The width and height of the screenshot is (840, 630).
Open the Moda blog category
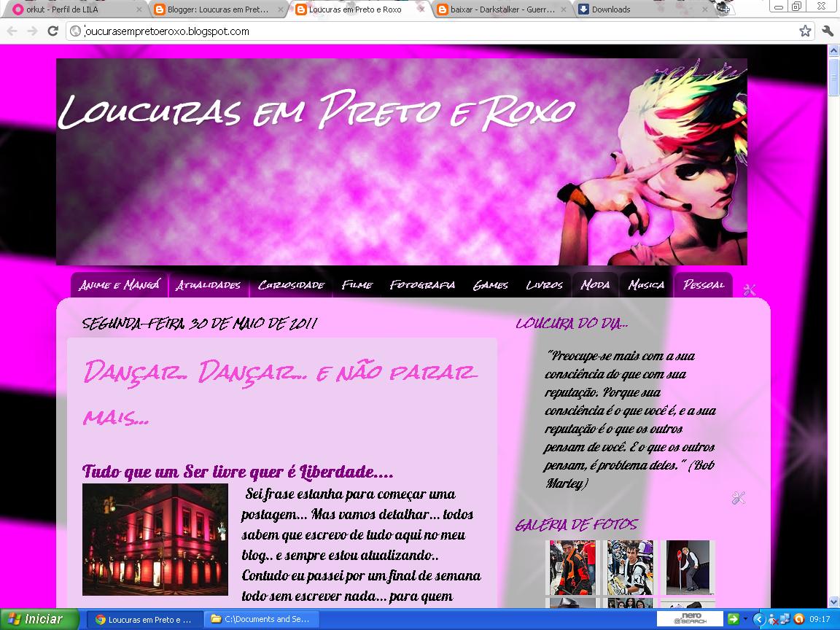595,284
